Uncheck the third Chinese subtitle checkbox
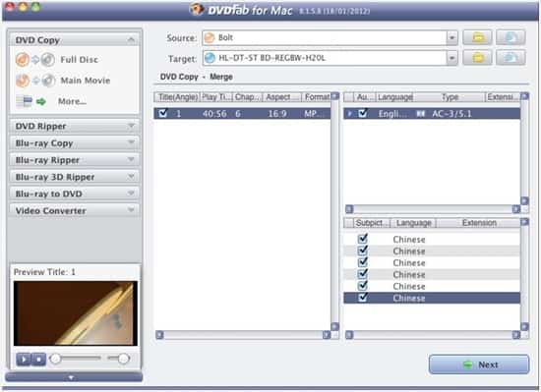541x392 pixels. (x=363, y=261)
